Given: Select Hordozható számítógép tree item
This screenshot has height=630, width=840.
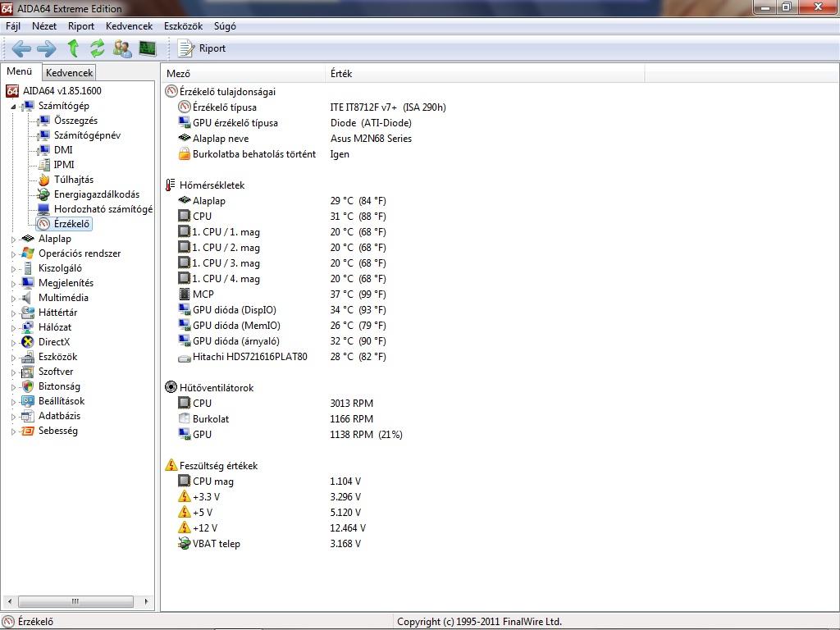Looking at the screenshot, I should pos(103,209).
